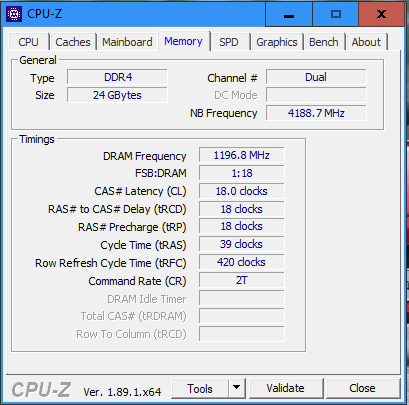
Task: Show the About tab
Action: pyautogui.click(x=366, y=42)
